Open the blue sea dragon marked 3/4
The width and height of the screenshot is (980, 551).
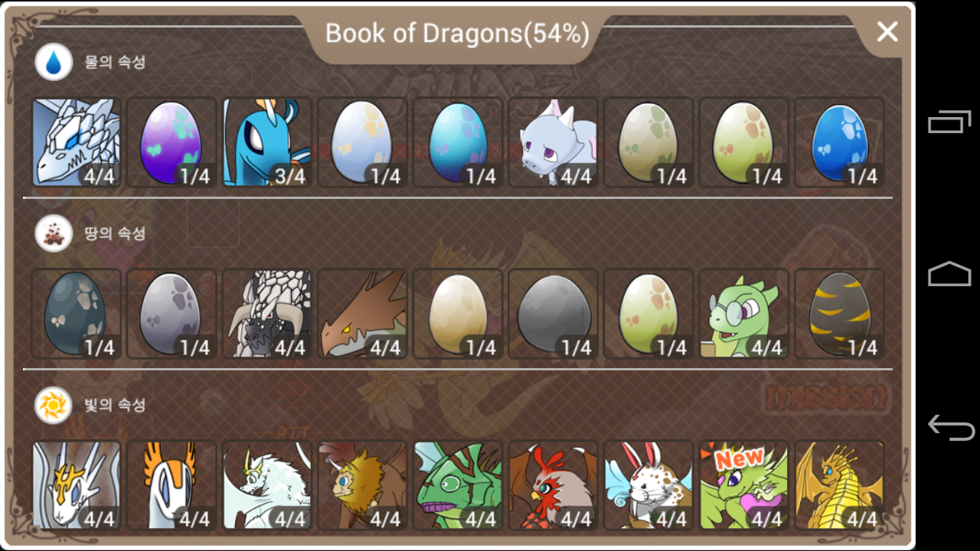tap(266, 142)
